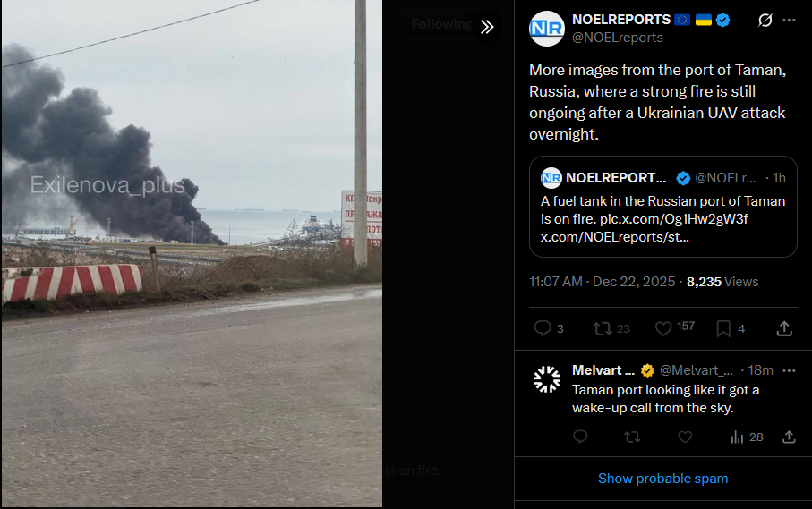Open the more options menu on main post
The width and height of the screenshot is (812, 509).
point(789,21)
